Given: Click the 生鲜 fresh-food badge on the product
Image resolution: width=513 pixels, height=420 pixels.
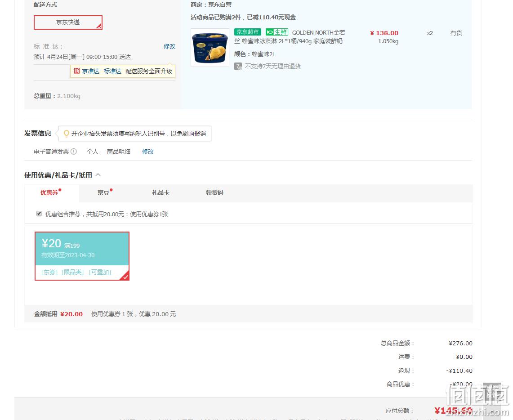Looking at the screenshot, I should coord(277,32).
